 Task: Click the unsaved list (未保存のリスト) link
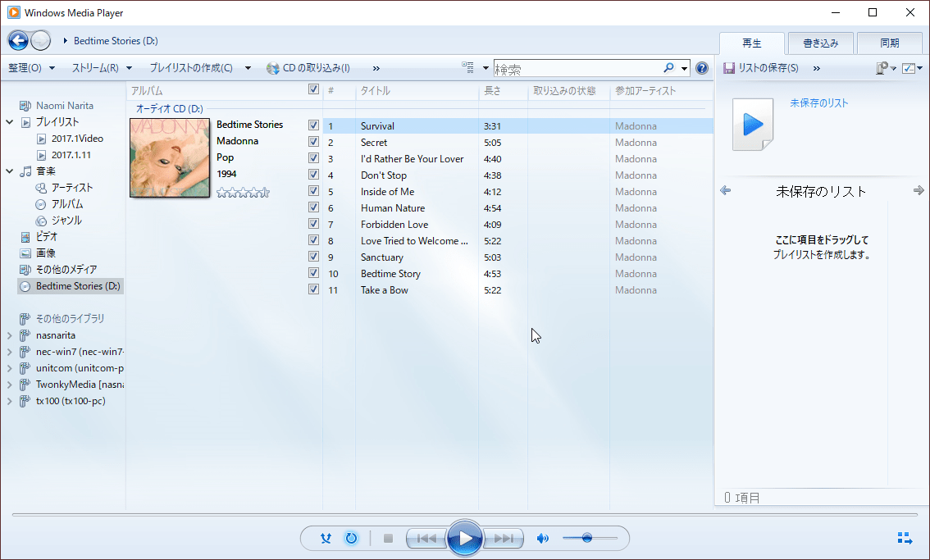(818, 103)
